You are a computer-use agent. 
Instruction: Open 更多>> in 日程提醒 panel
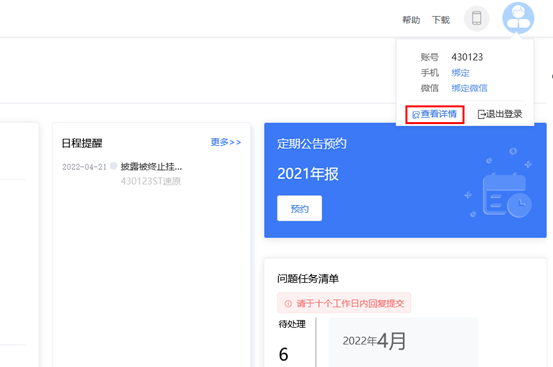click(226, 142)
